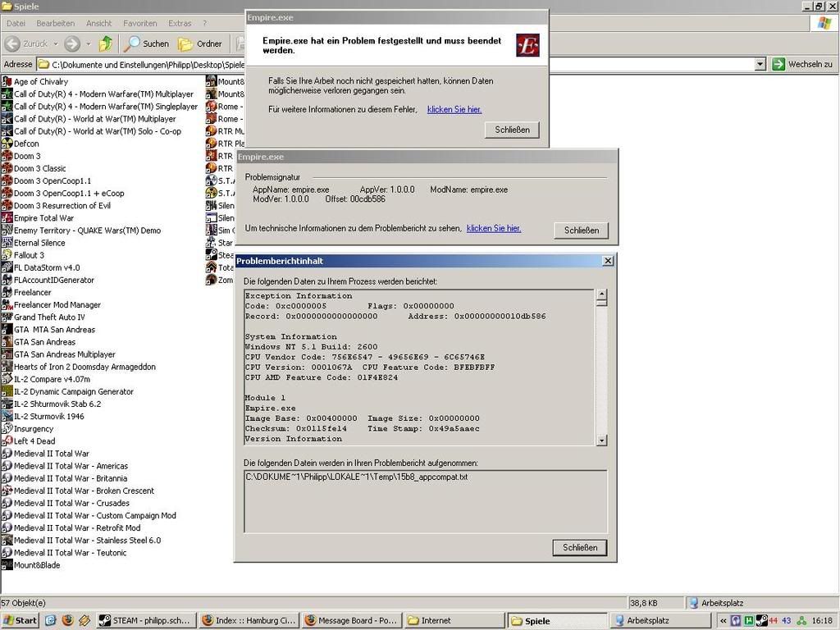
Task: Open the Ansicht menu
Action: point(99,23)
